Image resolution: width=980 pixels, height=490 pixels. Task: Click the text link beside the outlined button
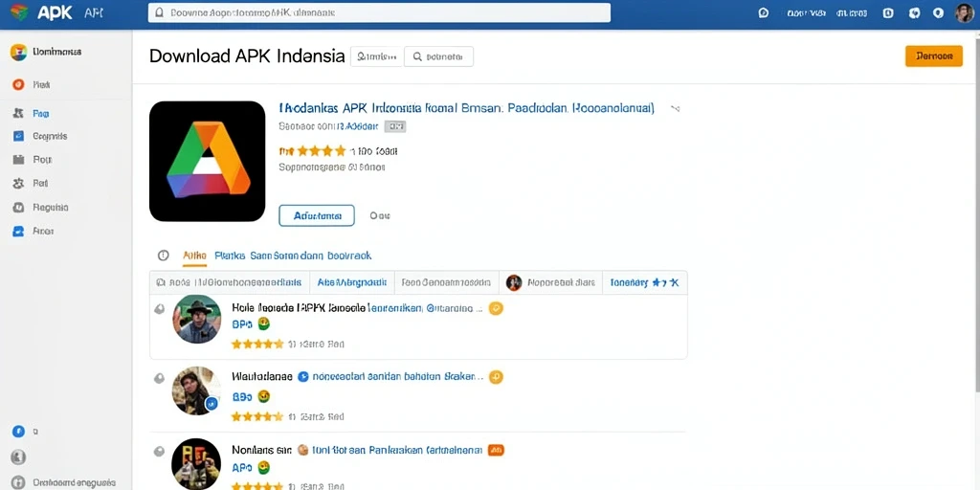380,215
